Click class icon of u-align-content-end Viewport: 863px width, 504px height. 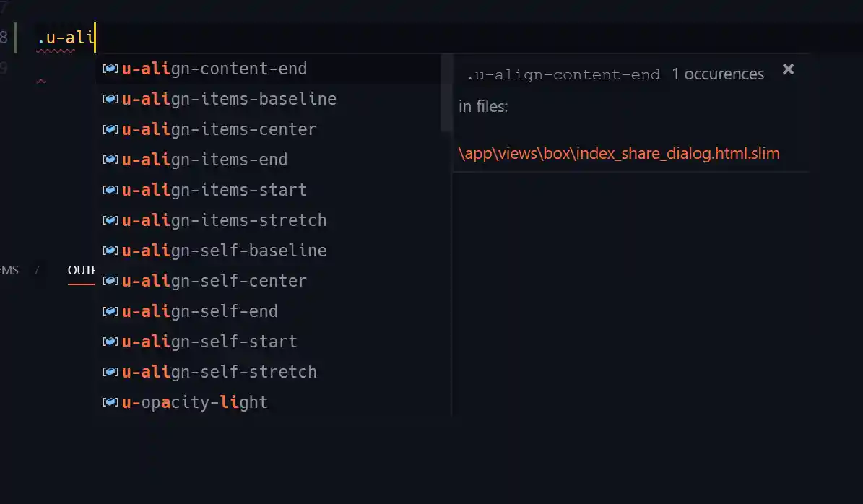coord(110,69)
